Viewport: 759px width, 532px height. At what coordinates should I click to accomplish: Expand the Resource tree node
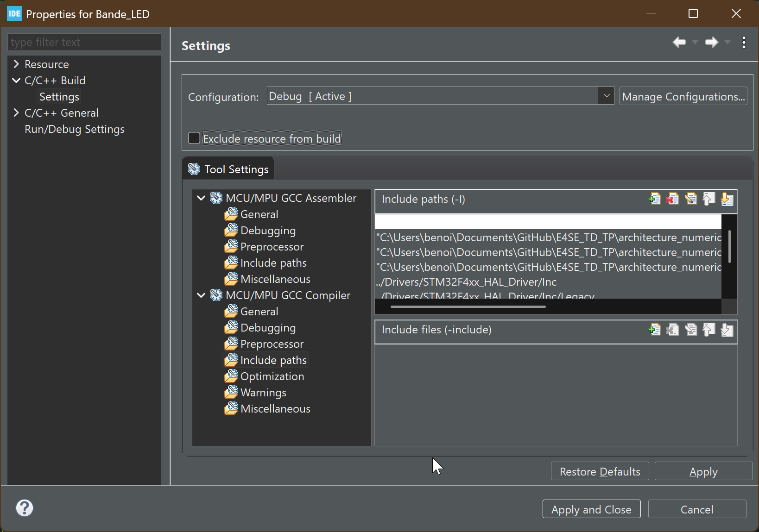pyautogui.click(x=16, y=64)
